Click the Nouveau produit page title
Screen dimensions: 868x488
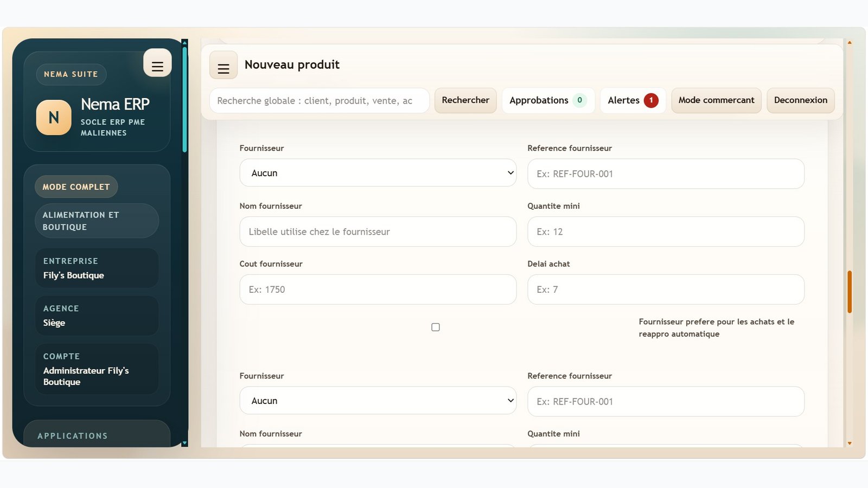click(292, 65)
